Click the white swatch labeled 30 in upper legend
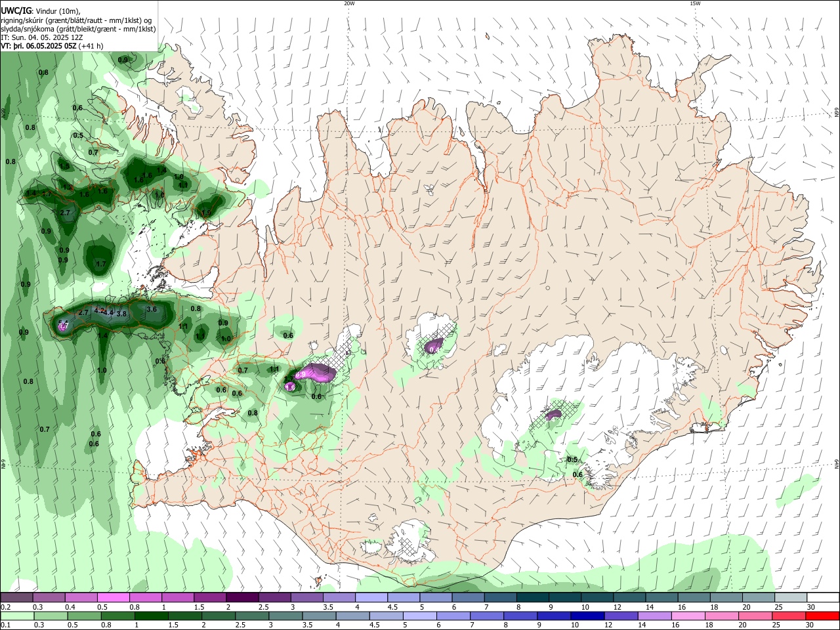 (x=823, y=597)
